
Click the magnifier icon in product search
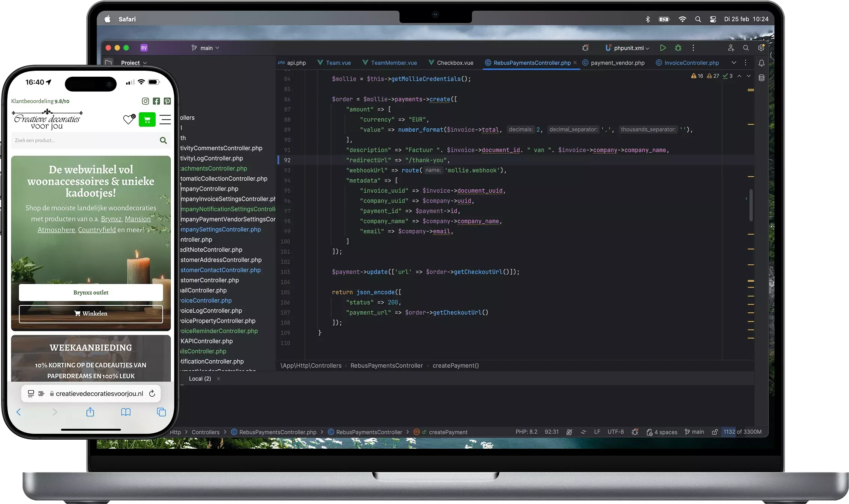tap(163, 140)
